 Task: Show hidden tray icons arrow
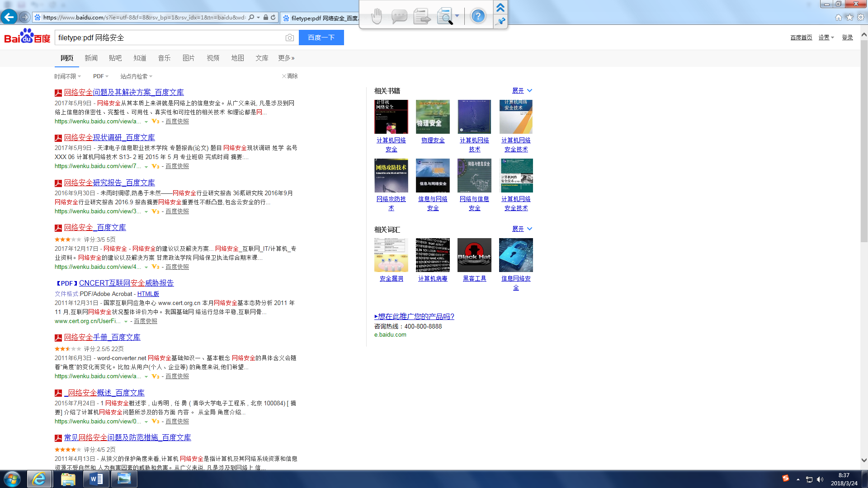point(798,479)
